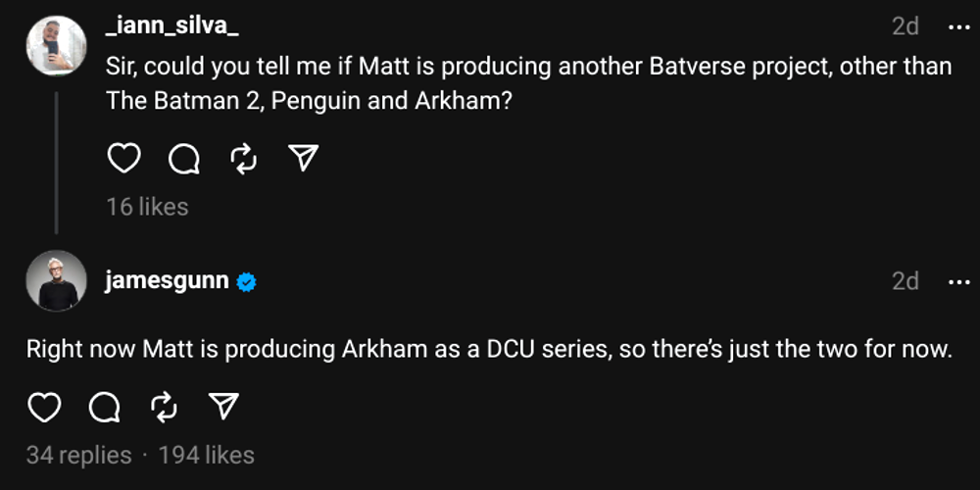The image size is (980, 490).
Task: Share _iann_silva_'s post via send icon
Action: [x=305, y=159]
